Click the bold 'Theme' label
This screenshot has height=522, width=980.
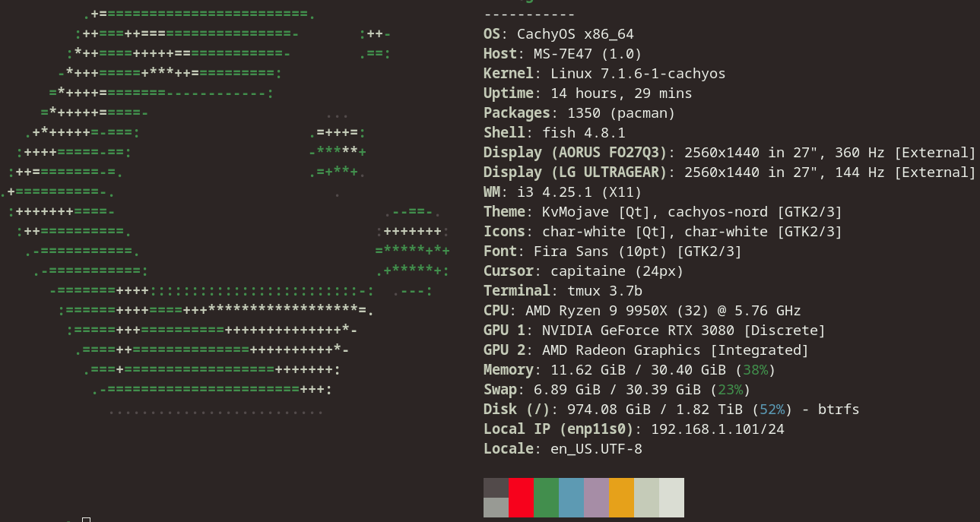click(504, 212)
